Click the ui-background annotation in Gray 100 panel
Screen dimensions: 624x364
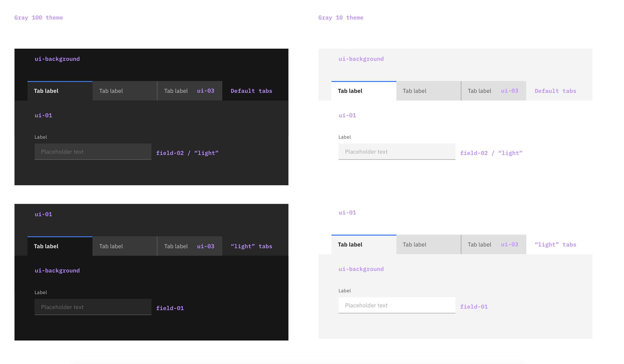pyautogui.click(x=57, y=59)
